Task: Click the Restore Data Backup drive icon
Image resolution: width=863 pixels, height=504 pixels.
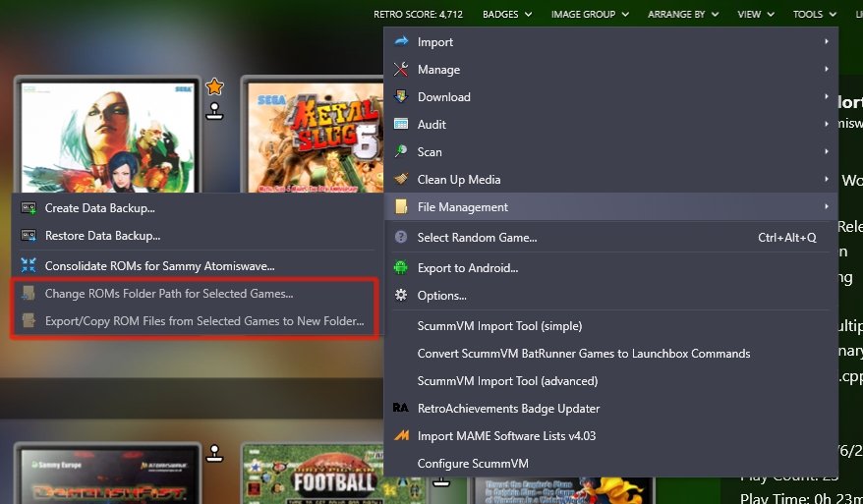Action: click(29, 236)
